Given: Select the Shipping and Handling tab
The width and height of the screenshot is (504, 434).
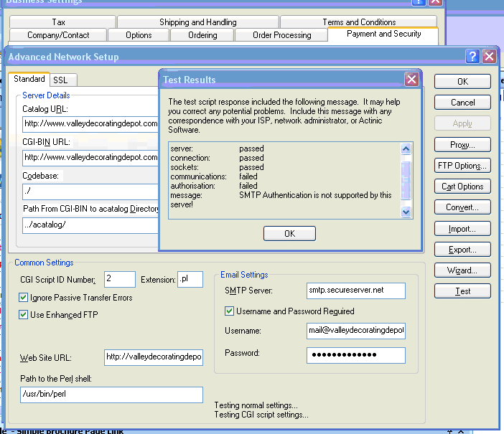Looking at the screenshot, I should pos(197,22).
